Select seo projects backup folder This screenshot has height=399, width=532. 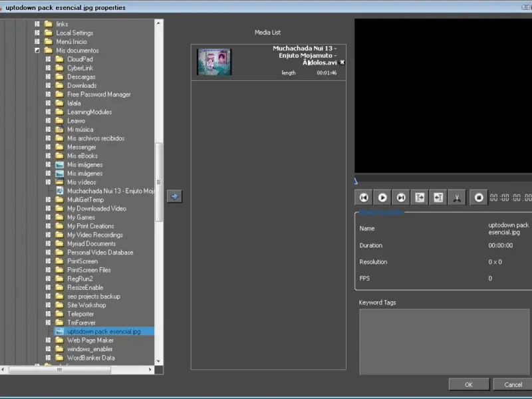94,297
